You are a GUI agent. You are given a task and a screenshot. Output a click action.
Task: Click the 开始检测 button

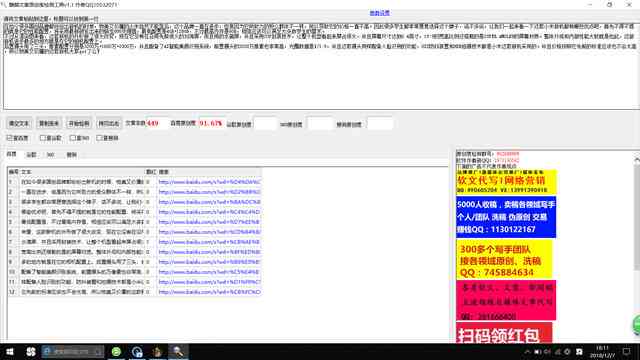click(78, 123)
